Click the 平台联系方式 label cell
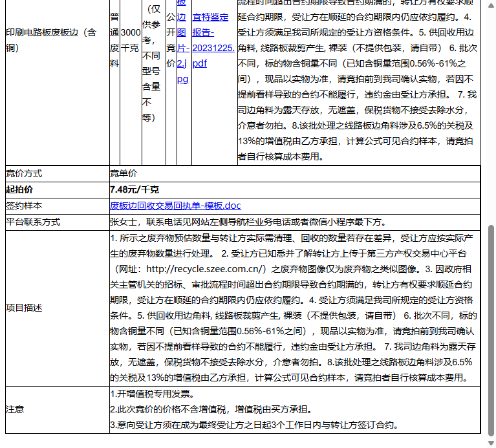This screenshot has height=448, width=496. (58, 222)
